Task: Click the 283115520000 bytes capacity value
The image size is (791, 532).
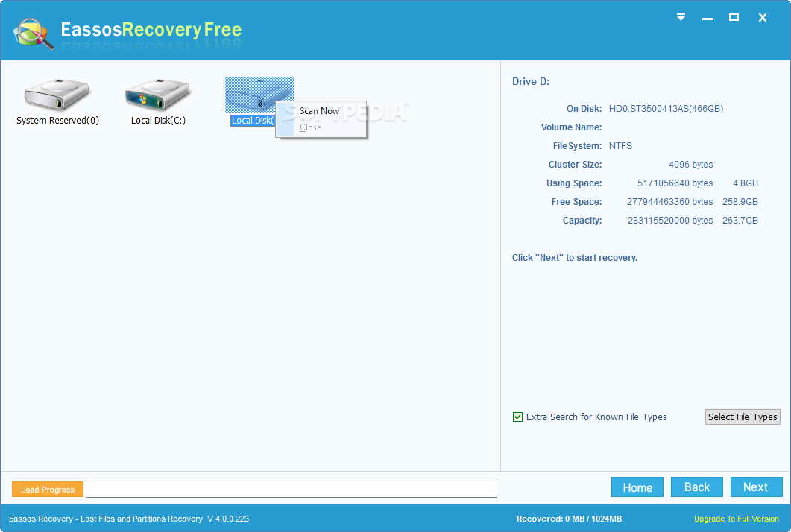Action: pos(670,221)
